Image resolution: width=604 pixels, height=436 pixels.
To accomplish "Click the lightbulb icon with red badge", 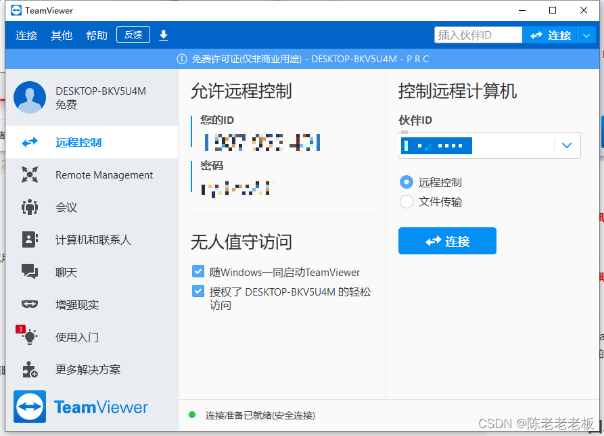I will click(27, 335).
